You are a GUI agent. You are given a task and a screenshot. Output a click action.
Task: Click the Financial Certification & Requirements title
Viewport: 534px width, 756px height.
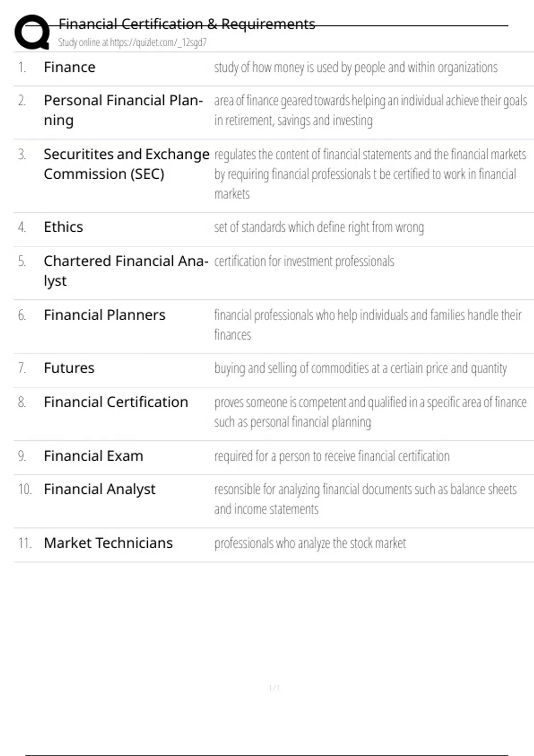pyautogui.click(x=187, y=24)
